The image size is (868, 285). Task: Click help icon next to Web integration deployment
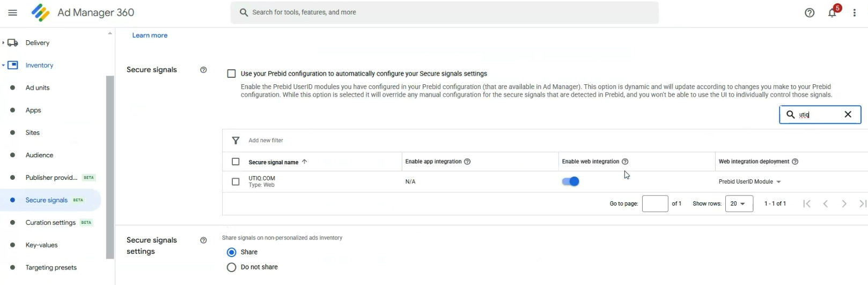(x=795, y=162)
